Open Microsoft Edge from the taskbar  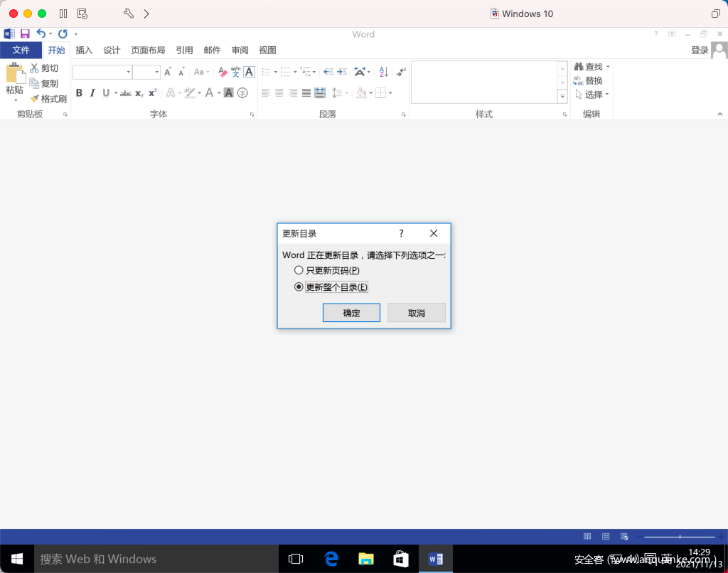(x=331, y=559)
